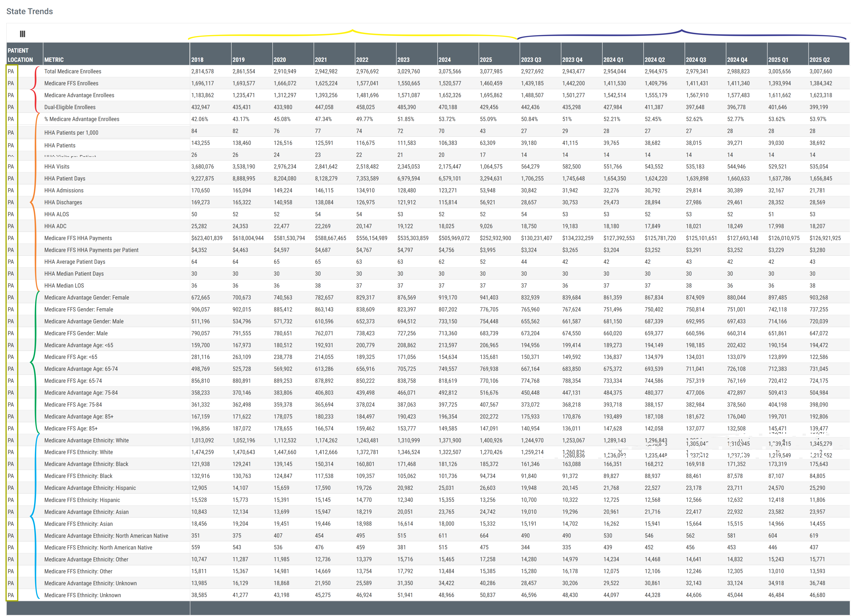Select the Medicare Advantage Enrollees metric row
Image resolution: width=851 pixels, height=616 pixels.
[x=79, y=95]
